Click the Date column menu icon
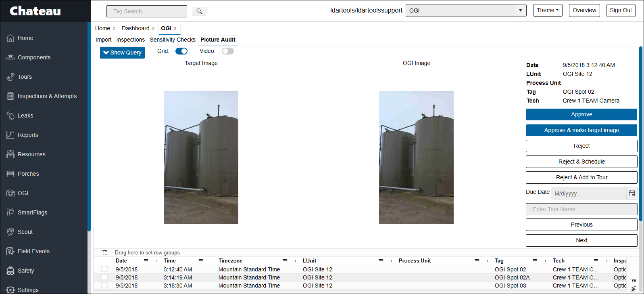This screenshot has width=644, height=294. tap(146, 261)
